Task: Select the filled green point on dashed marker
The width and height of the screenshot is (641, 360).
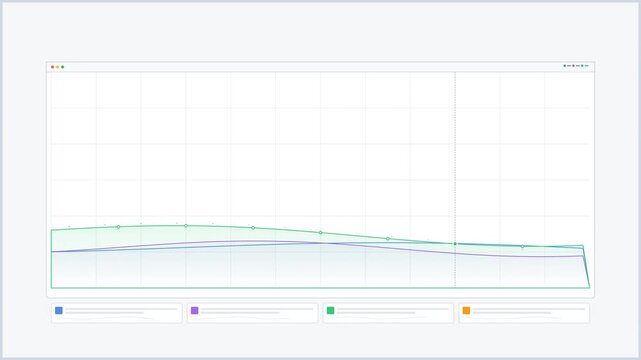Action: (x=455, y=244)
